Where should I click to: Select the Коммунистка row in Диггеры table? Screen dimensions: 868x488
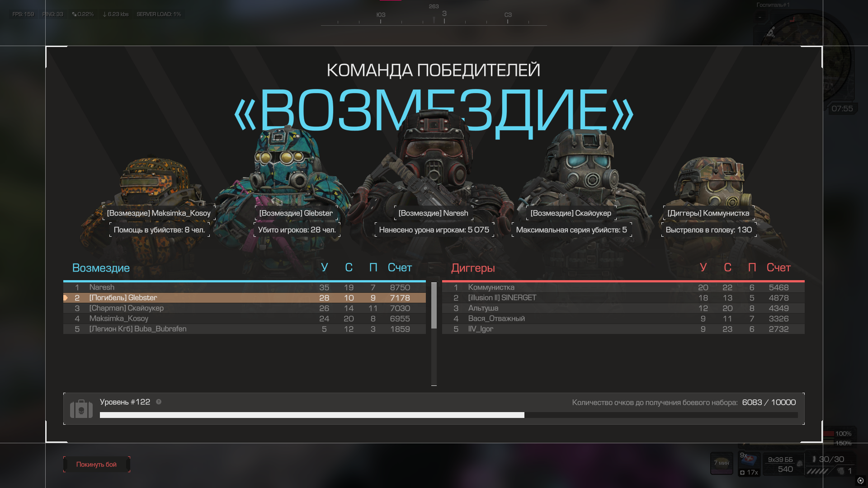pyautogui.click(x=623, y=287)
